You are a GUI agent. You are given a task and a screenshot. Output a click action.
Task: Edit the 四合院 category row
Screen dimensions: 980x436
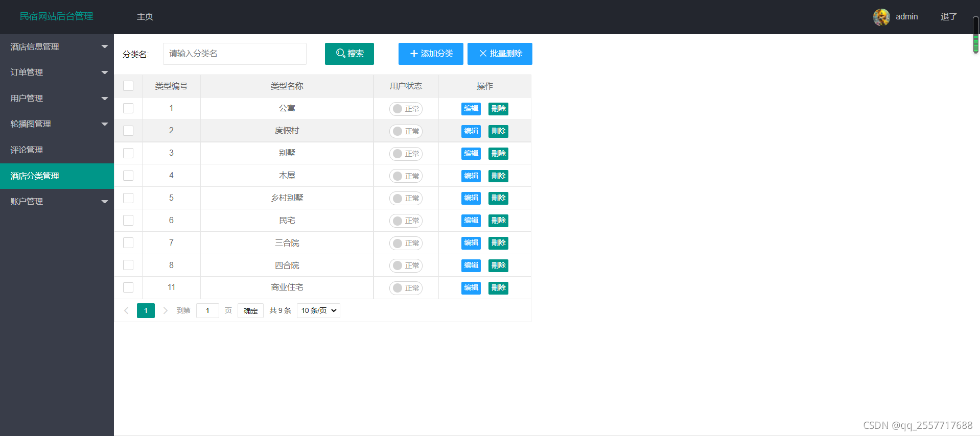[471, 265]
